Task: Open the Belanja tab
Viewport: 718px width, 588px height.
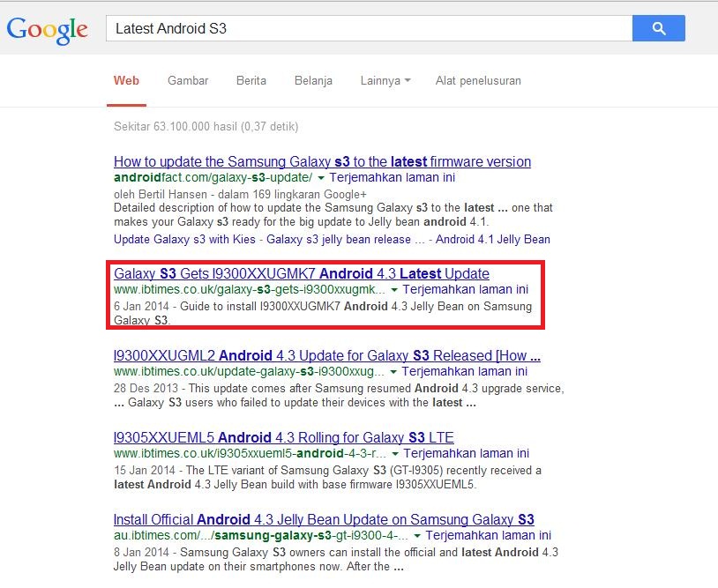Action: pyautogui.click(x=313, y=80)
